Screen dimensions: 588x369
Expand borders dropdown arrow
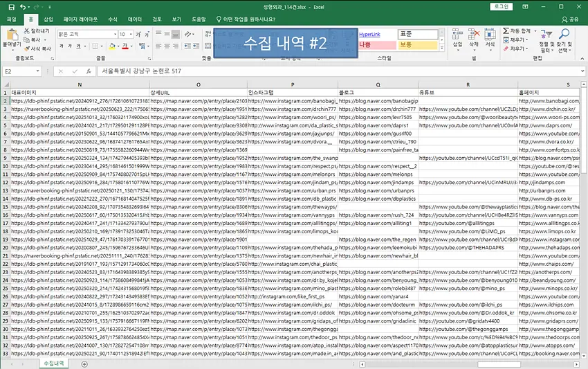pyautogui.click(x=101, y=46)
